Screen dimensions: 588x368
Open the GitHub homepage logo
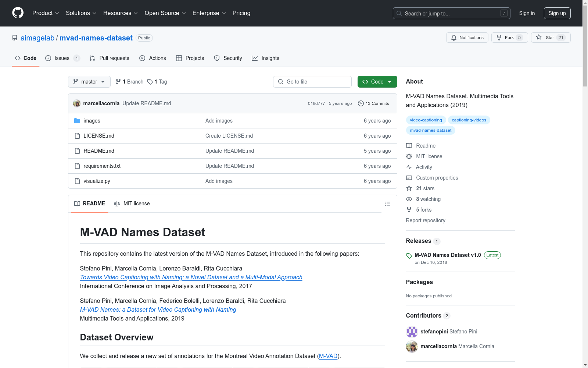(x=18, y=13)
